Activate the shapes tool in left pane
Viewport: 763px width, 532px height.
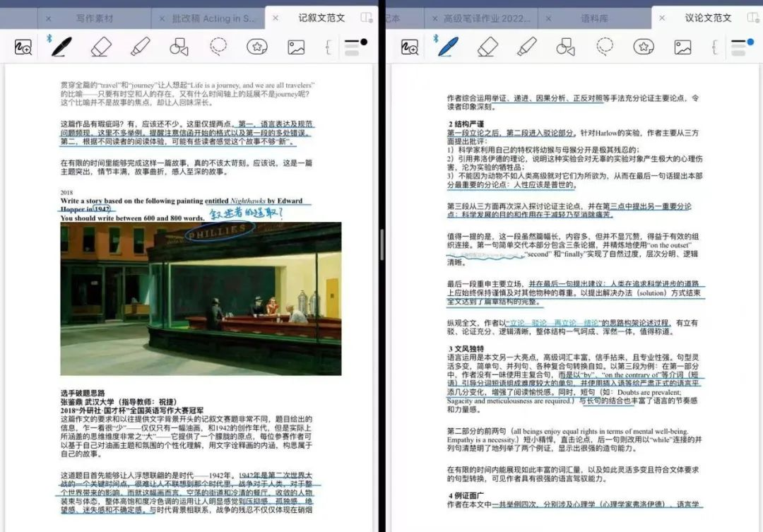pos(179,47)
